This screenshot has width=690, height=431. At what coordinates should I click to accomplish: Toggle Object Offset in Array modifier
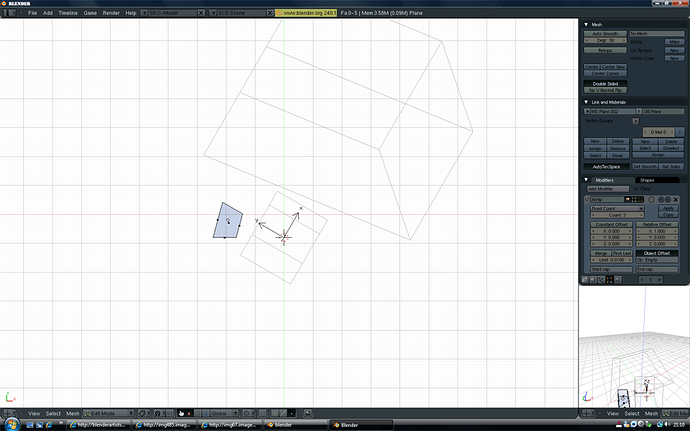(x=657, y=254)
